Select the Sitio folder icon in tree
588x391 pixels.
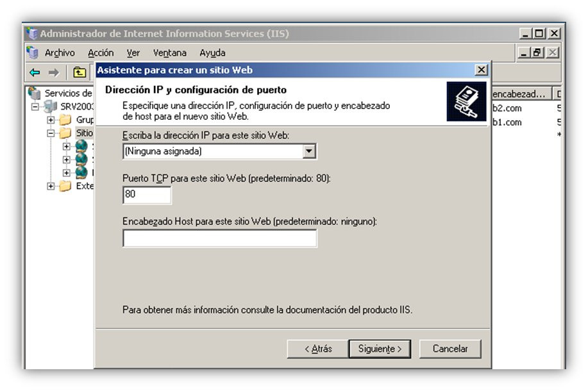point(65,133)
